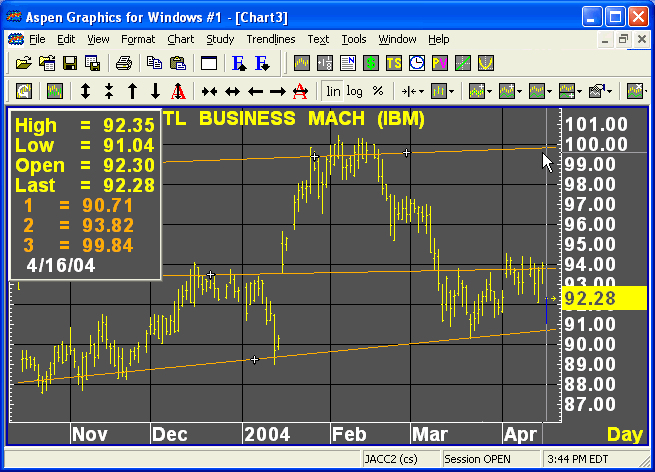The width and height of the screenshot is (655, 472).
Task: Click the yellow TS toolbar icon
Action: (x=394, y=63)
